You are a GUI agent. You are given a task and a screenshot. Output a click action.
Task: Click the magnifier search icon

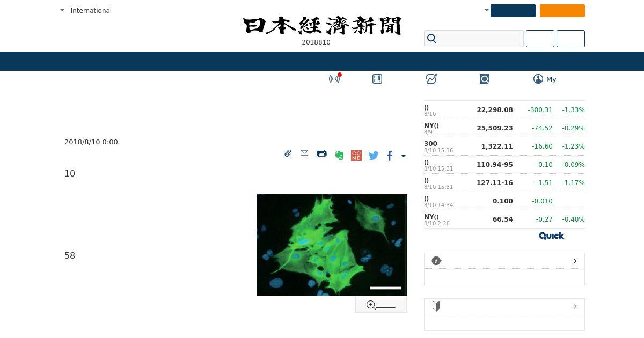(x=431, y=39)
